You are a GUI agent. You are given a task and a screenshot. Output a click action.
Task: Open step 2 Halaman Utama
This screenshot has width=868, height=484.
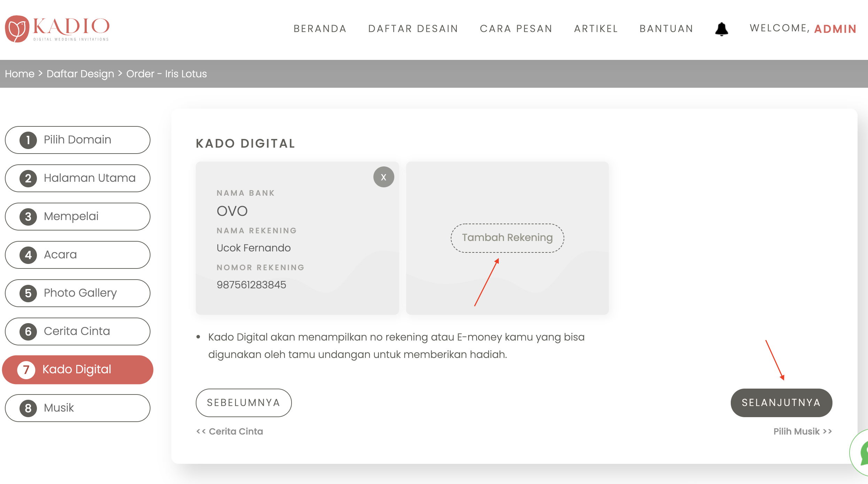pyautogui.click(x=77, y=178)
